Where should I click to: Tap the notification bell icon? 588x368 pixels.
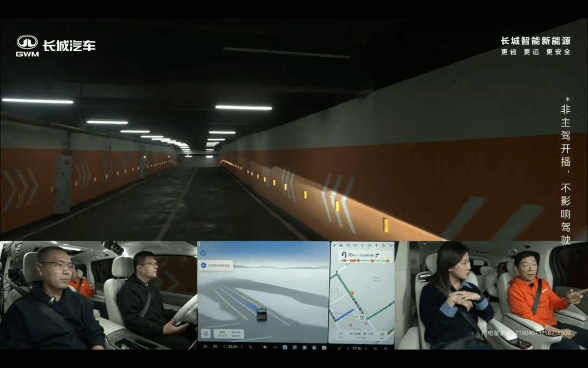[362, 245]
